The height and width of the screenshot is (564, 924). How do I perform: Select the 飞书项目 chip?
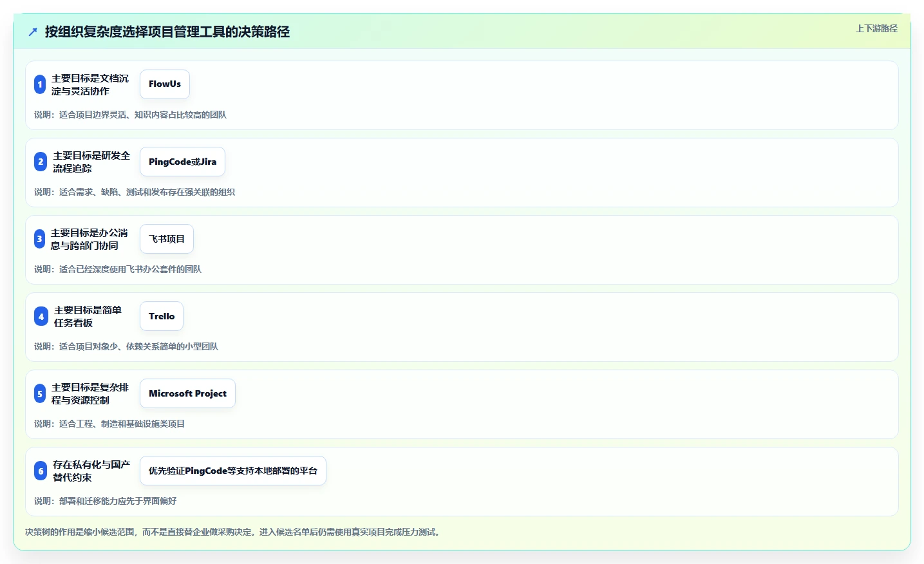pyautogui.click(x=167, y=239)
